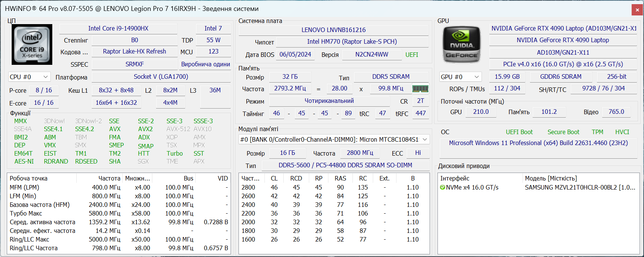Click the Secure Boot indicator

563,132
